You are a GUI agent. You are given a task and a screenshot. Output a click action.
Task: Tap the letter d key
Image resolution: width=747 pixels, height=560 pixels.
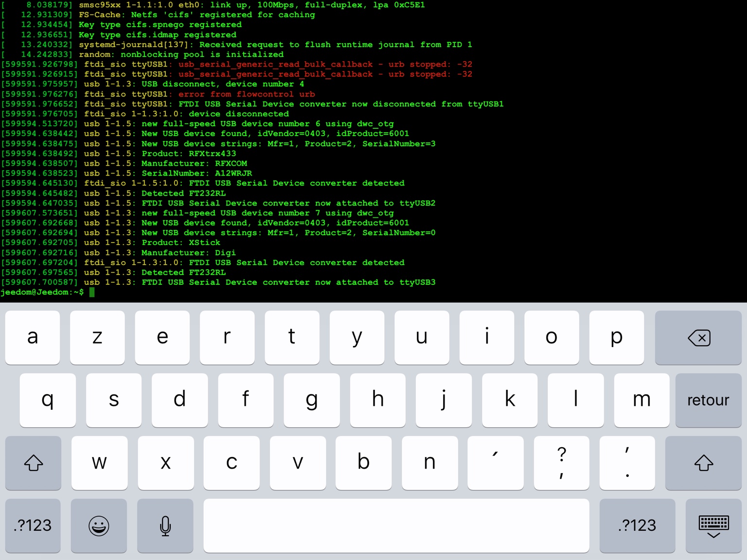point(179,400)
